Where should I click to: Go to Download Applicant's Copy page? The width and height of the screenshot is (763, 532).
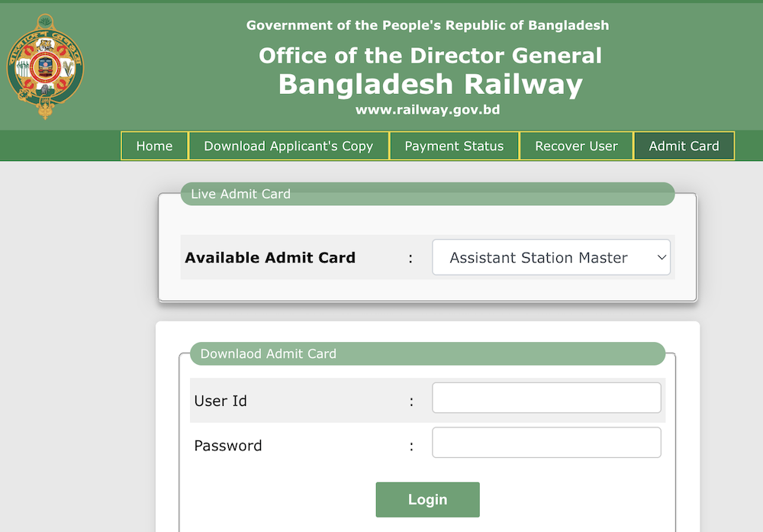click(x=288, y=146)
